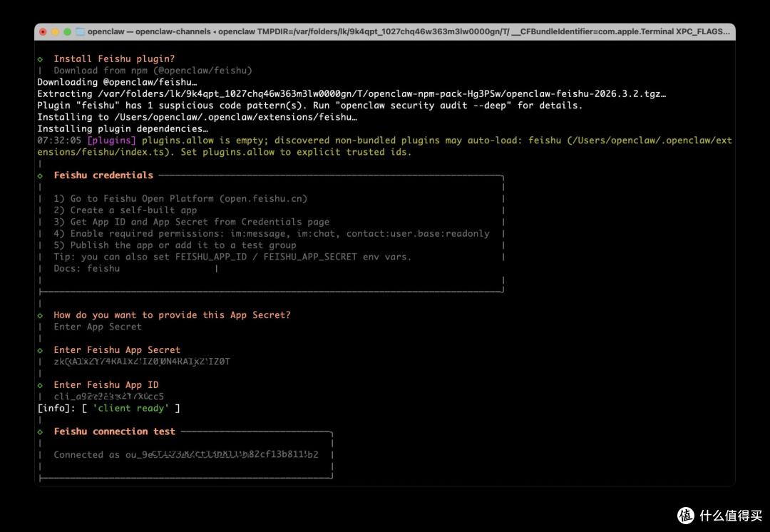Click step '2) Create a self-built app'

click(x=125, y=210)
